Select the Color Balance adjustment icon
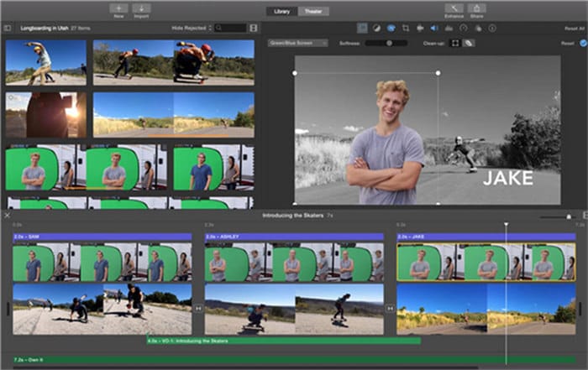The width and height of the screenshot is (588, 370). click(375, 28)
